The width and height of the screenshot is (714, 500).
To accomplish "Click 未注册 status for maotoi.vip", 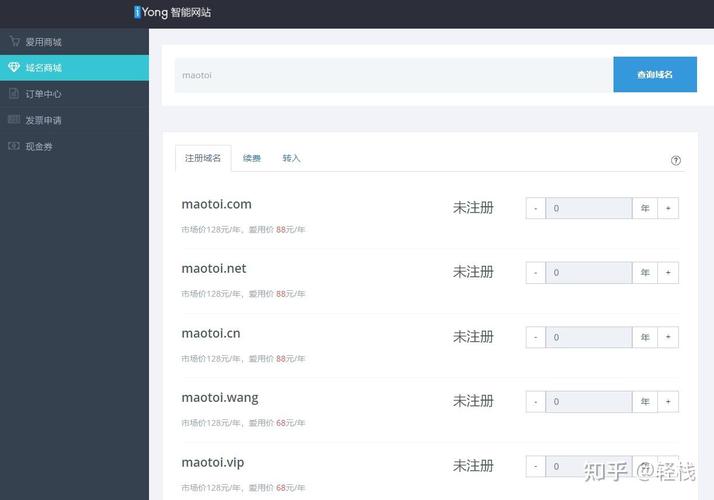I will coord(473,466).
